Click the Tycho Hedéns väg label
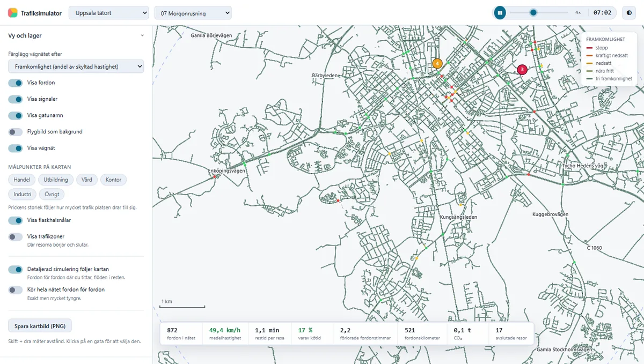The height and width of the screenshot is (364, 644). (x=582, y=166)
